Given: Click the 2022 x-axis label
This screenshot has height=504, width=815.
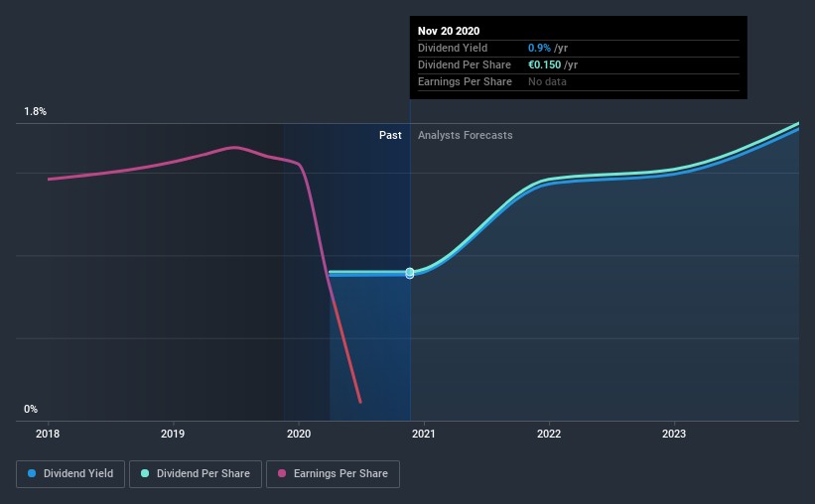Looking at the screenshot, I should (549, 434).
